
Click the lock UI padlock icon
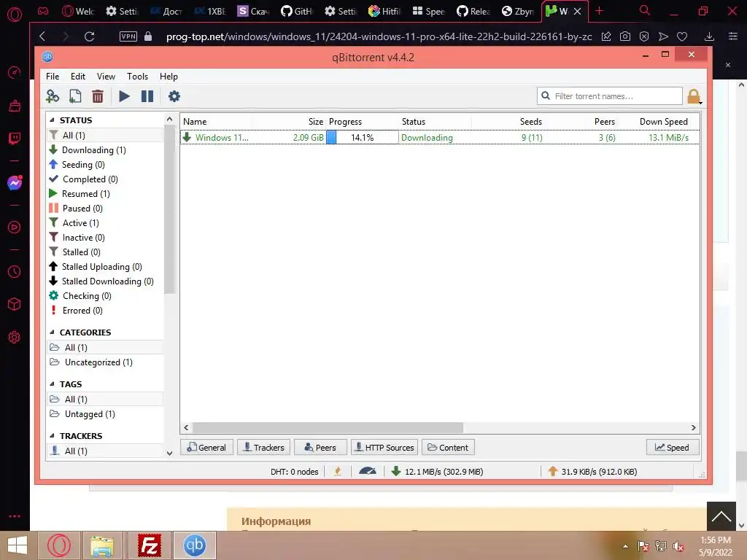694,96
